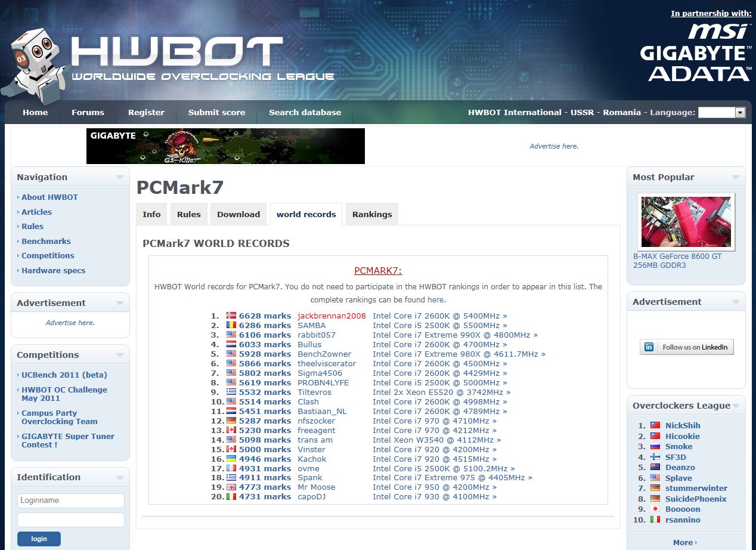Click More in Overclockers League
Viewport: 756px width, 550px height.
(x=684, y=542)
